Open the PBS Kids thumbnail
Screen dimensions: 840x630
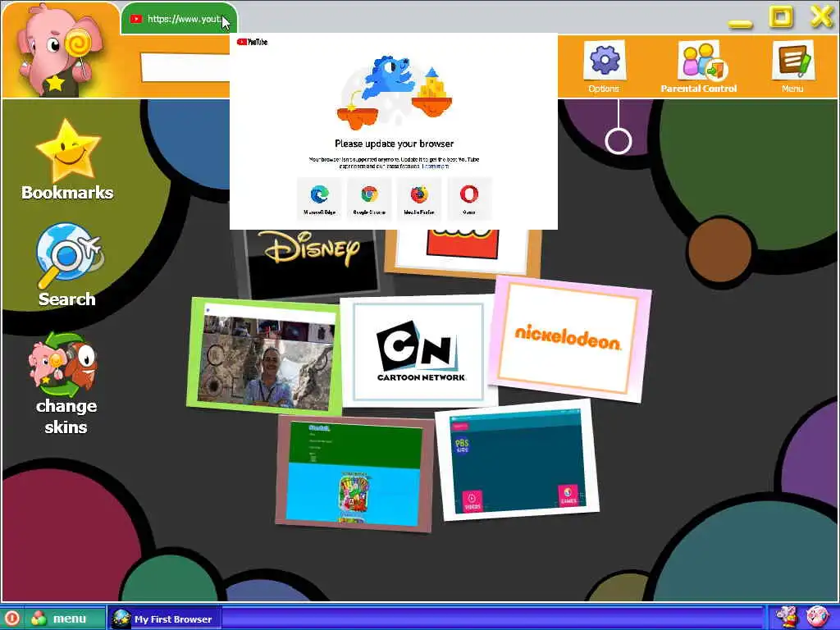(x=517, y=459)
